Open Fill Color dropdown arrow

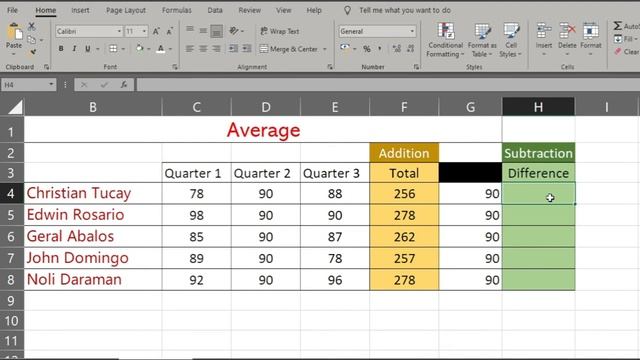(x=149, y=49)
